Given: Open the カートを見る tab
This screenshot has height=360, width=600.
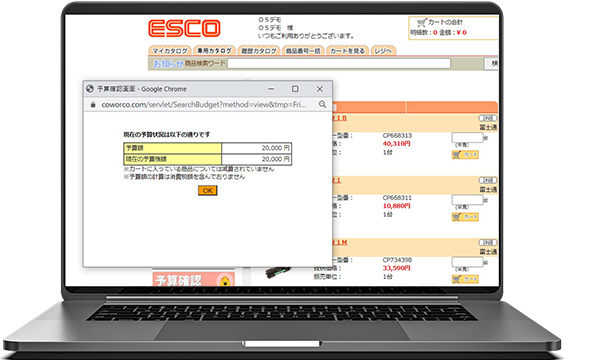Looking at the screenshot, I should [x=347, y=50].
